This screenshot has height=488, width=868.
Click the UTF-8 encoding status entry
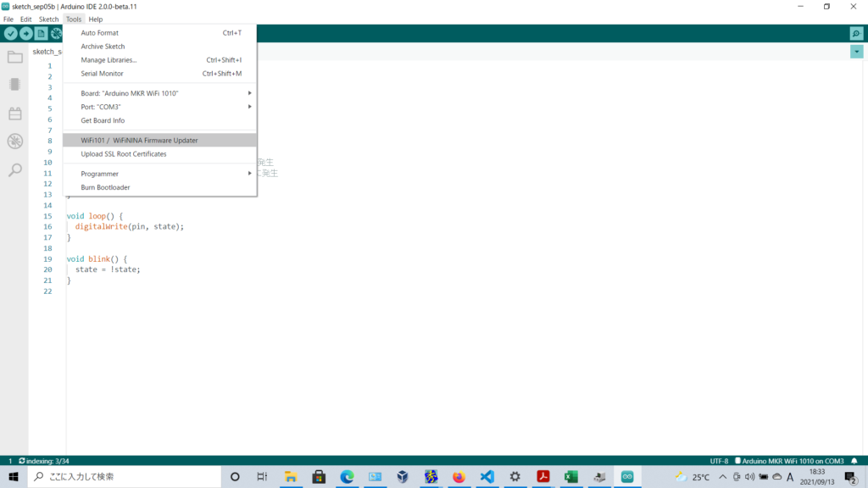pyautogui.click(x=719, y=461)
